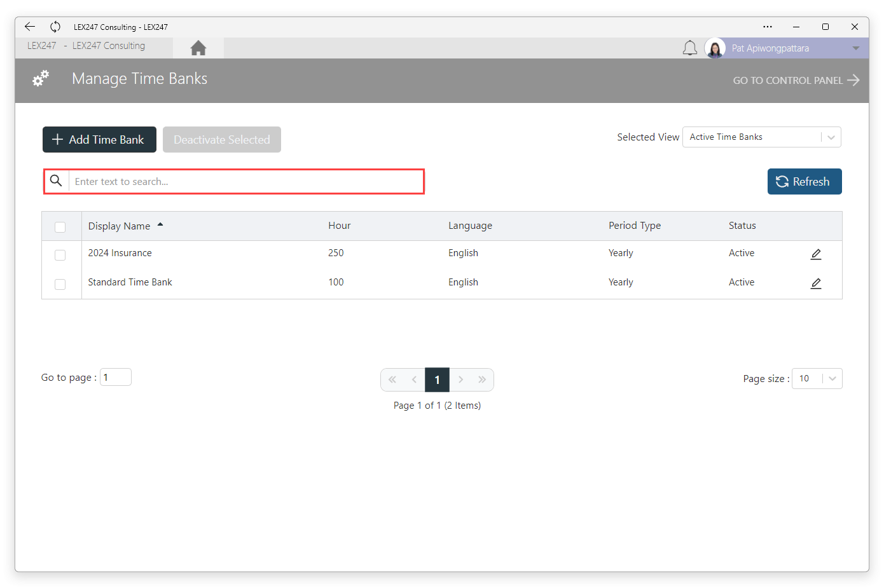The image size is (884, 588).
Task: Check the Standard Time Bank row checkbox
Action: click(x=60, y=284)
